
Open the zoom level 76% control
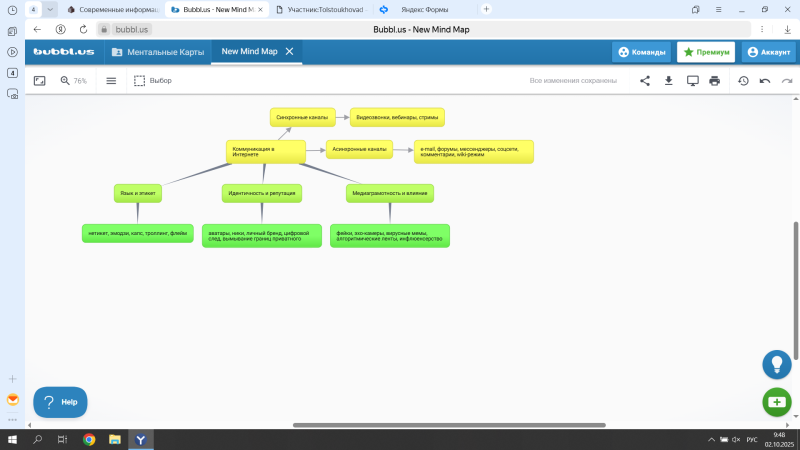73,80
